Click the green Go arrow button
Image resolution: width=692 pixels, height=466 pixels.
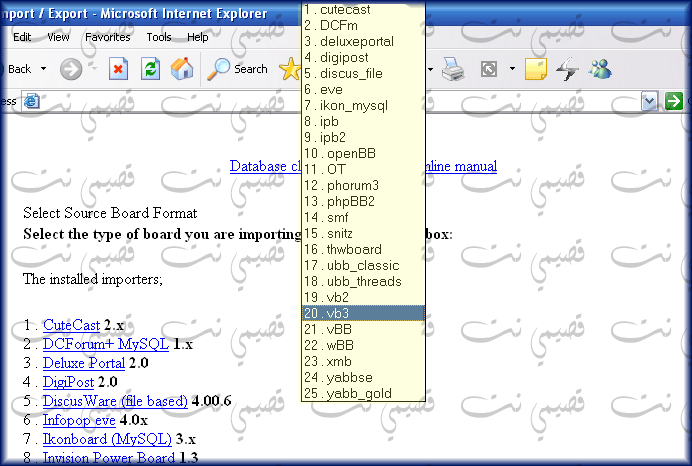coord(673,101)
